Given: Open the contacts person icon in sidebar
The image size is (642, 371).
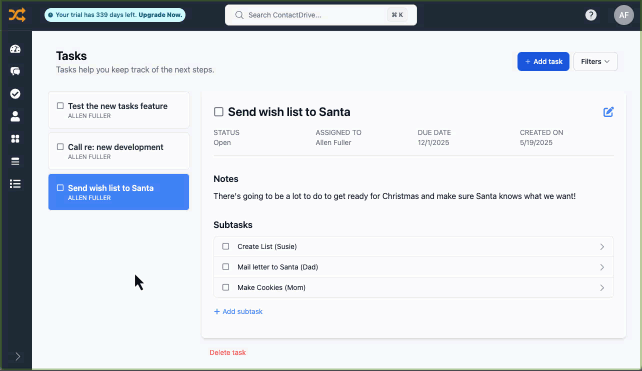Looking at the screenshot, I should point(15,116).
